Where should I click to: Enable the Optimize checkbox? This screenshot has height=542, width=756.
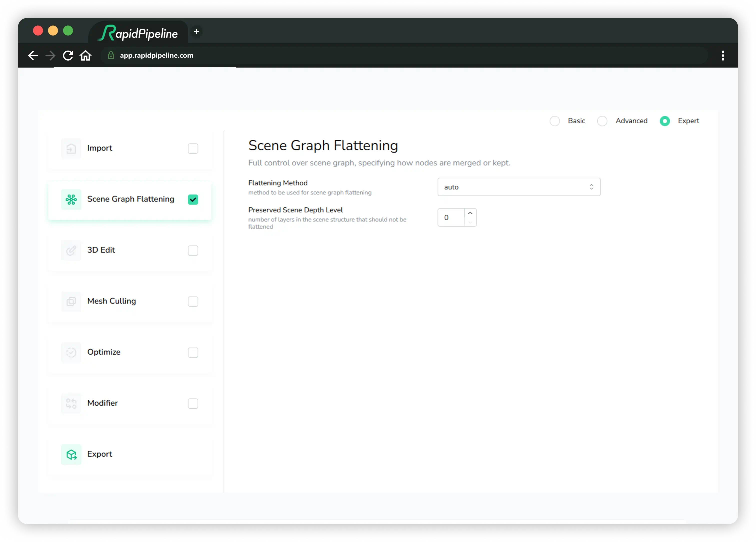click(x=193, y=352)
